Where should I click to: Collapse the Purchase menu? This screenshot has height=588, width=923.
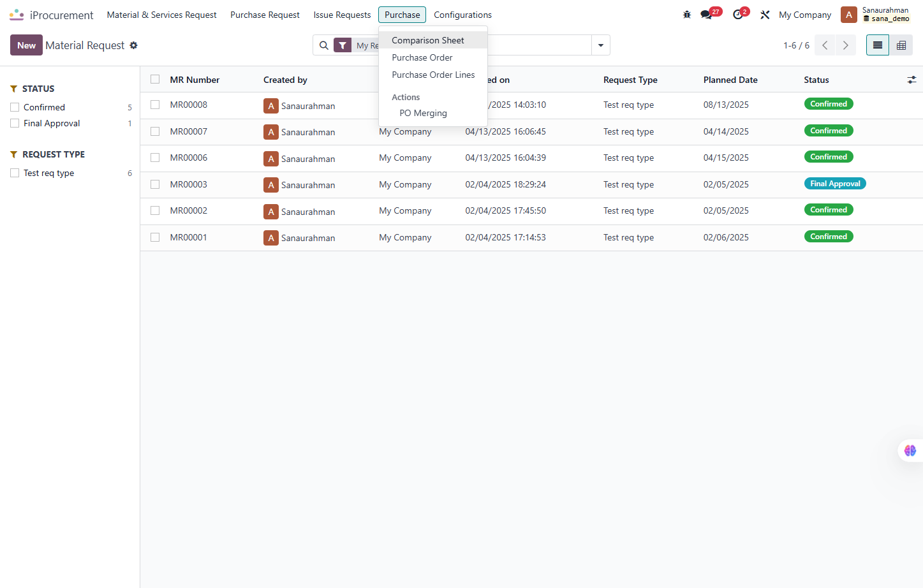402,15
